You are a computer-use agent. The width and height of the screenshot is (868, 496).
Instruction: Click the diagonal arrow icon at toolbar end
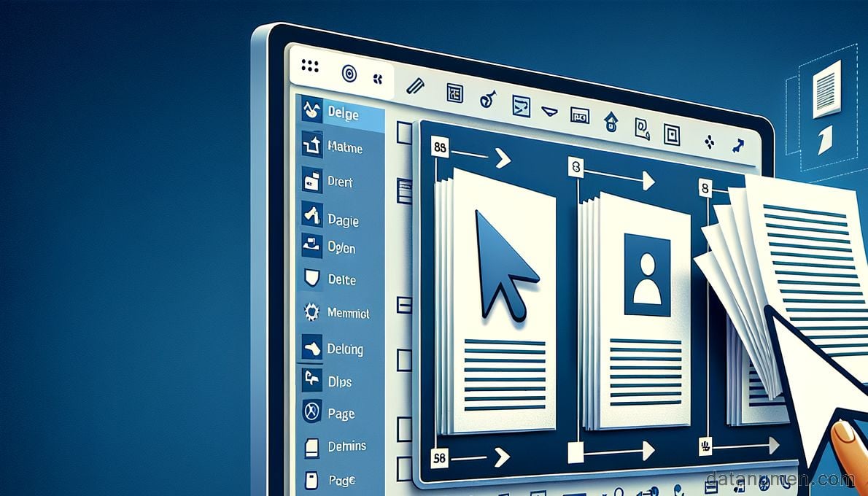click(x=737, y=144)
